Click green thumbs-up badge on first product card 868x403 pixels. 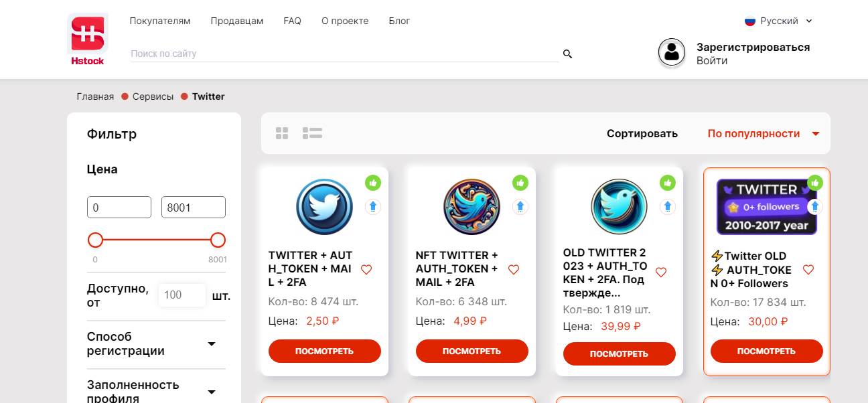point(373,182)
